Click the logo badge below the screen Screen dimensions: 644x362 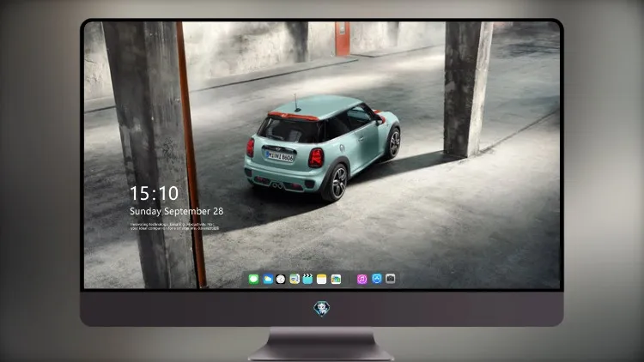[322, 309]
